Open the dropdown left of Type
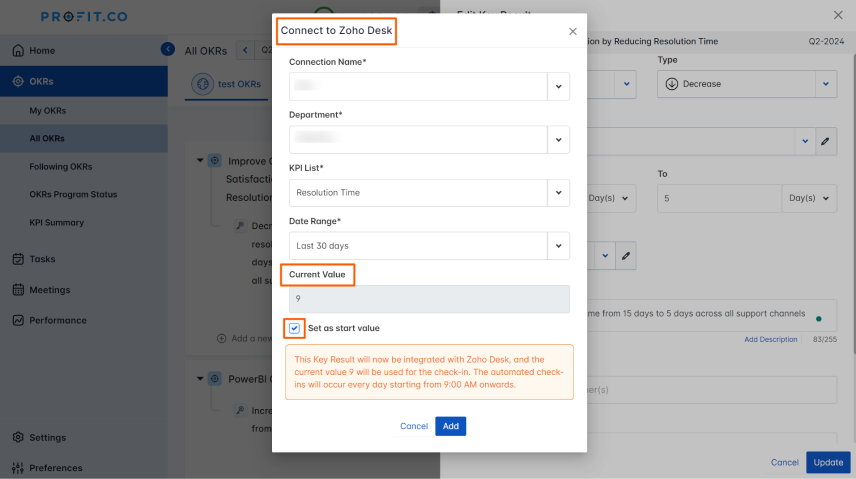 pos(626,84)
